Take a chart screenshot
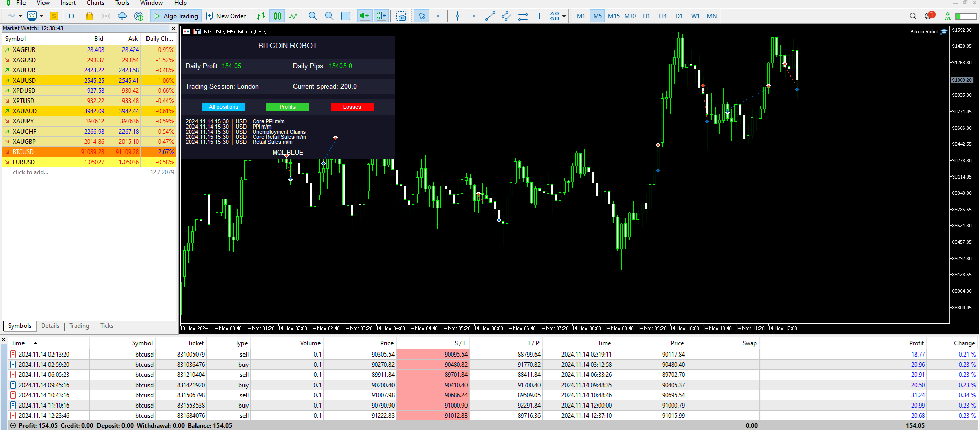980x430 pixels. click(401, 16)
